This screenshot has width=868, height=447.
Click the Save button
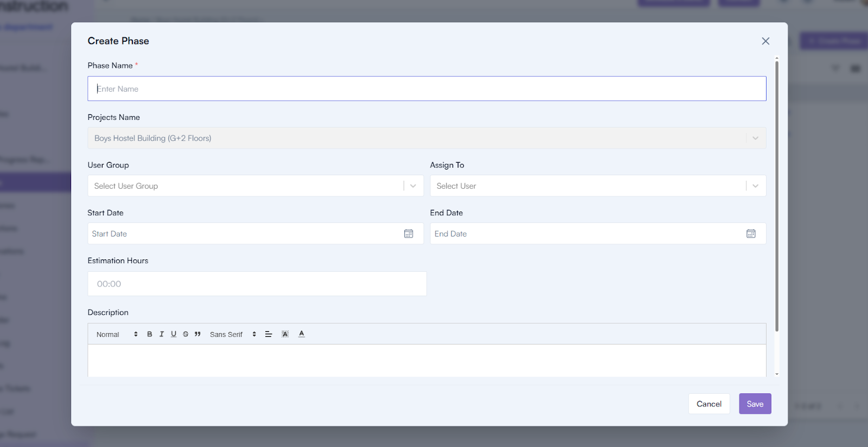coord(755,404)
